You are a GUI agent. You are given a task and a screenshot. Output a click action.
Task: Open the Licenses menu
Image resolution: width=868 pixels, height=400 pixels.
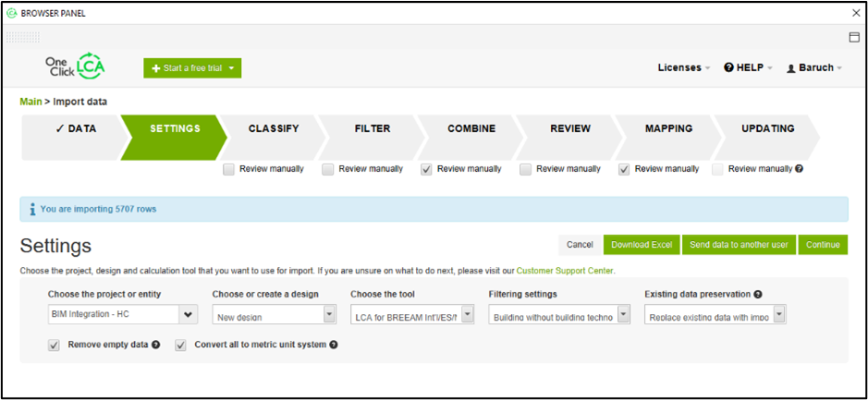tap(684, 67)
